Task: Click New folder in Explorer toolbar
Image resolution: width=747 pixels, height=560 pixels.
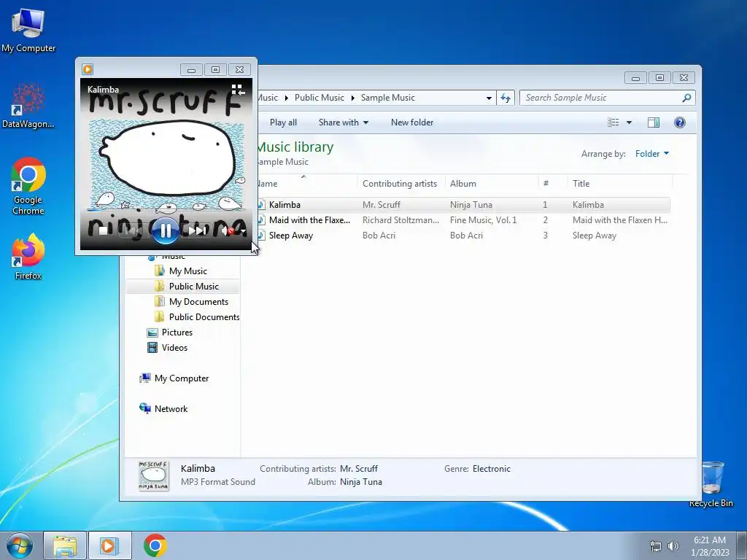Action: click(x=412, y=122)
